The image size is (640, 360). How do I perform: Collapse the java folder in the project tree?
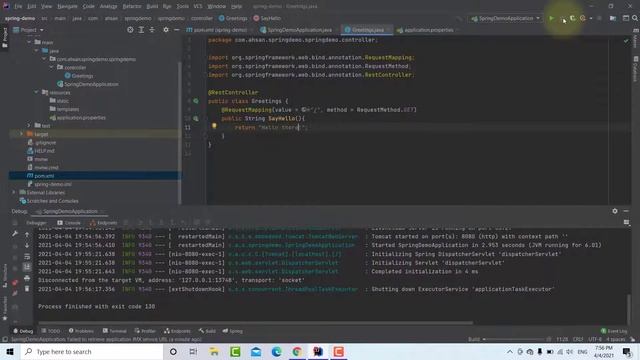pyautogui.click(x=36, y=51)
